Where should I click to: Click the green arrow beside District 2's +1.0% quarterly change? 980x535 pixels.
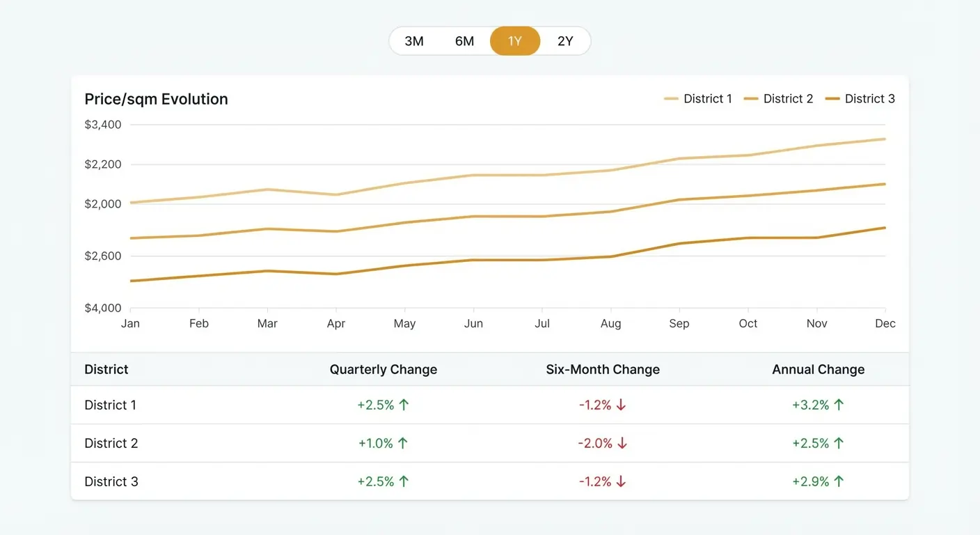coord(405,442)
